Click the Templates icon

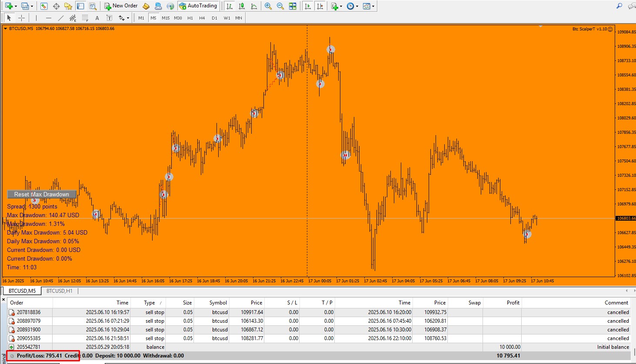pyautogui.click(x=366, y=6)
